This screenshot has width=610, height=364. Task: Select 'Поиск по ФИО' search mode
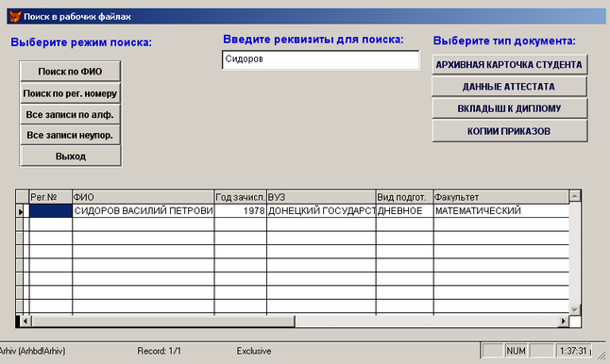pos(70,72)
